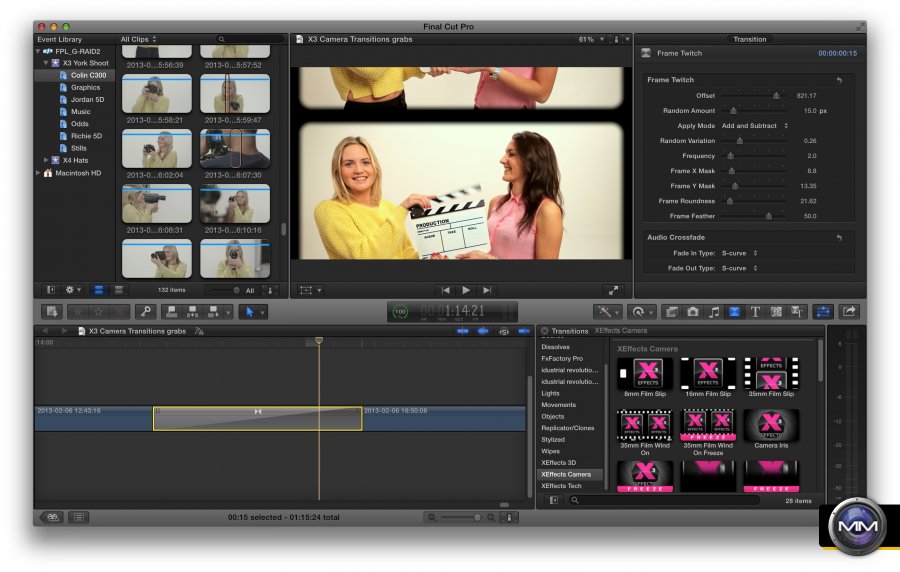This screenshot has width=900, height=572.
Task: Open the Photos browser camera icon
Action: click(x=693, y=312)
